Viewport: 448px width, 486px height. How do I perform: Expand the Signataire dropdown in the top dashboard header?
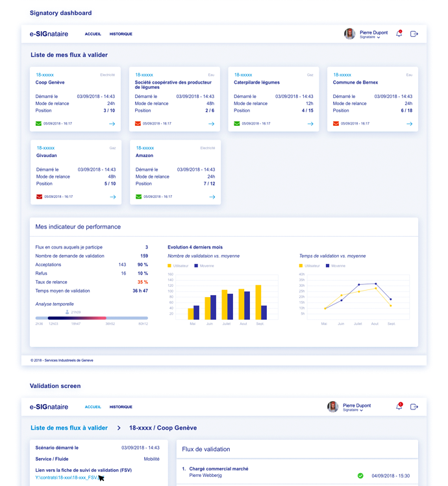coord(379,38)
